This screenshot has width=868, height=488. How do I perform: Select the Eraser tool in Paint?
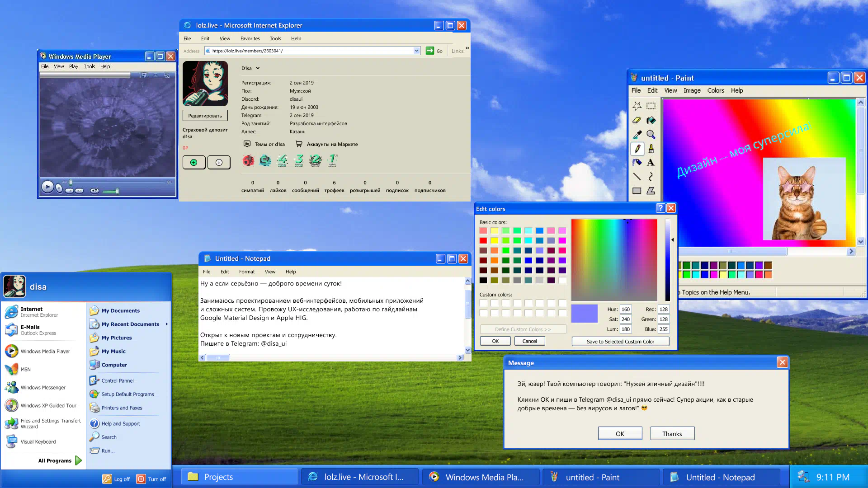(637, 120)
